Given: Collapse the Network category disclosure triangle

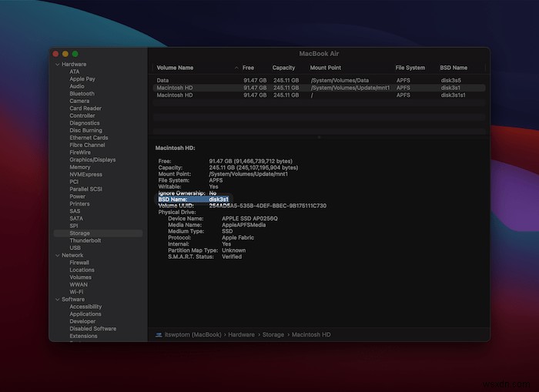Looking at the screenshot, I should coord(57,255).
